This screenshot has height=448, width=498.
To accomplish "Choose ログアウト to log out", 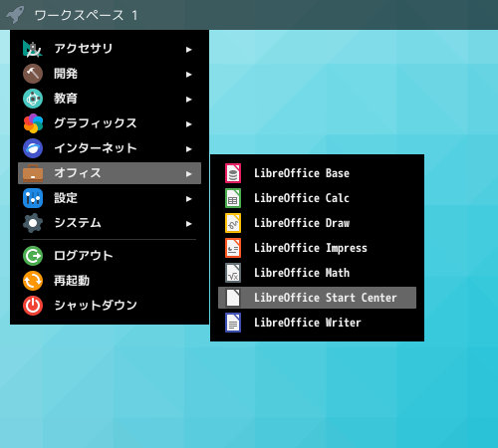I will 110,256.
